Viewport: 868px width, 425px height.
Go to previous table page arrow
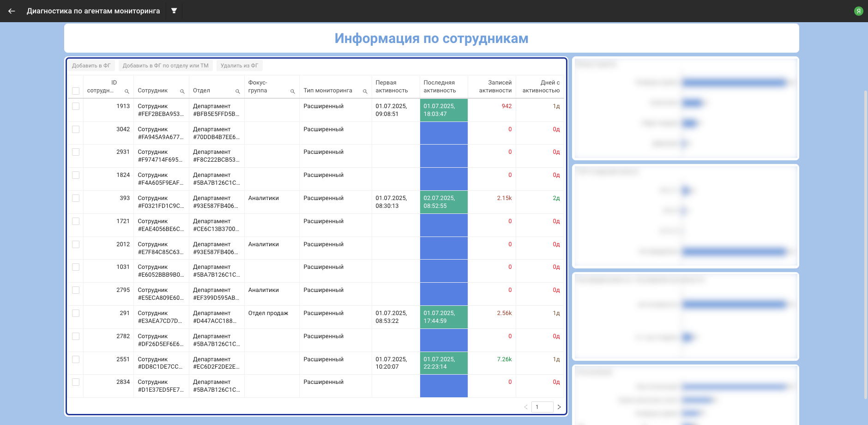click(x=525, y=407)
